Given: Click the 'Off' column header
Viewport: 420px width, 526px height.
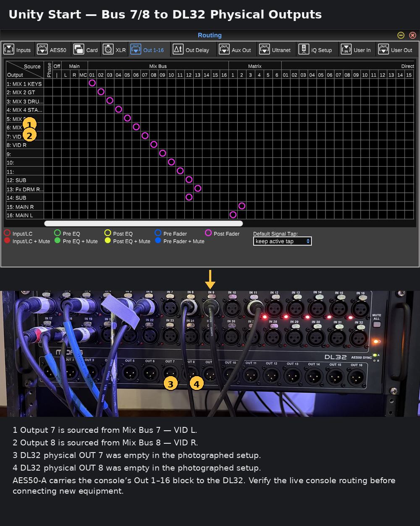Looking at the screenshot, I should 57,66.
